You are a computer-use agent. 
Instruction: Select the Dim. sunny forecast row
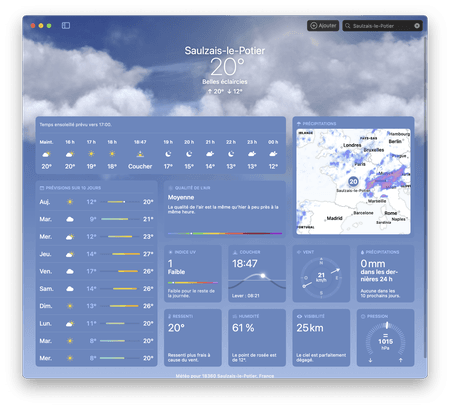96,306
